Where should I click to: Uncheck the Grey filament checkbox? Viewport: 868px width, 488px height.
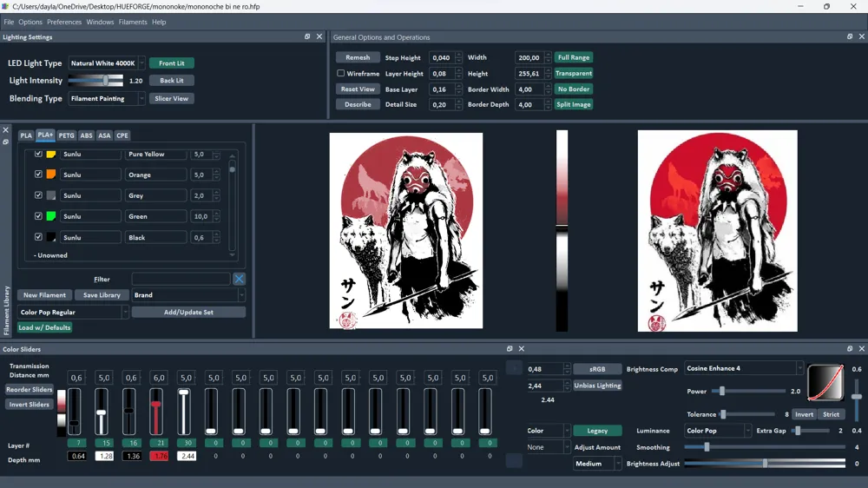[38, 195]
